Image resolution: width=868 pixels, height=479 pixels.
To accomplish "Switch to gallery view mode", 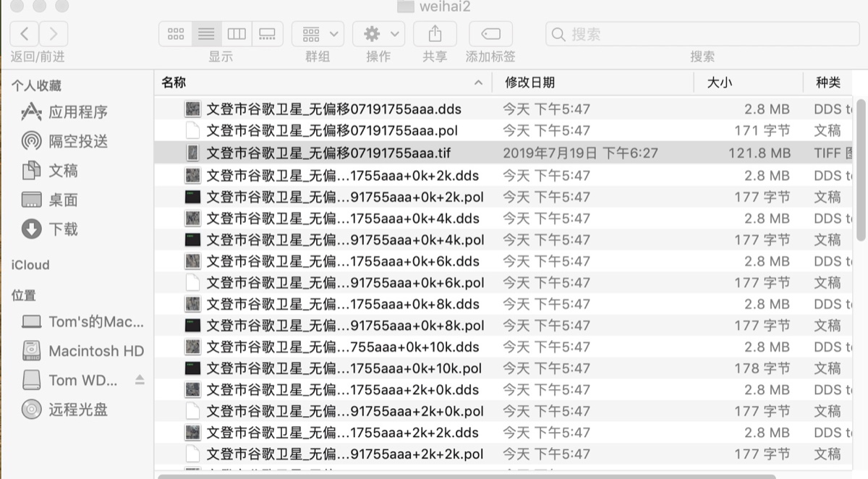I will click(267, 34).
